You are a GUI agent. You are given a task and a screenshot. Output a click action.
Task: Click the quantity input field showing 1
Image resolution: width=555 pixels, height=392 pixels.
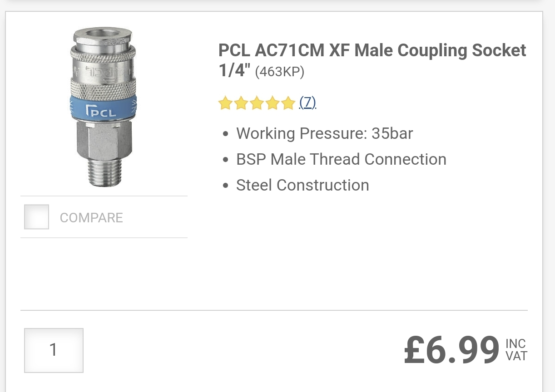pos(54,350)
